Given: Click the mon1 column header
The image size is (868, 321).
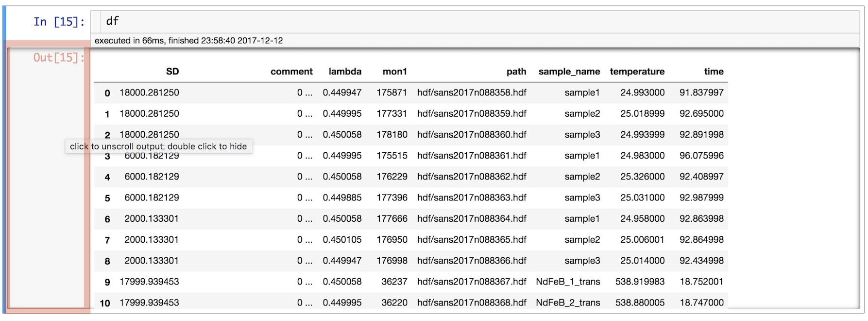Looking at the screenshot, I should click(394, 71).
